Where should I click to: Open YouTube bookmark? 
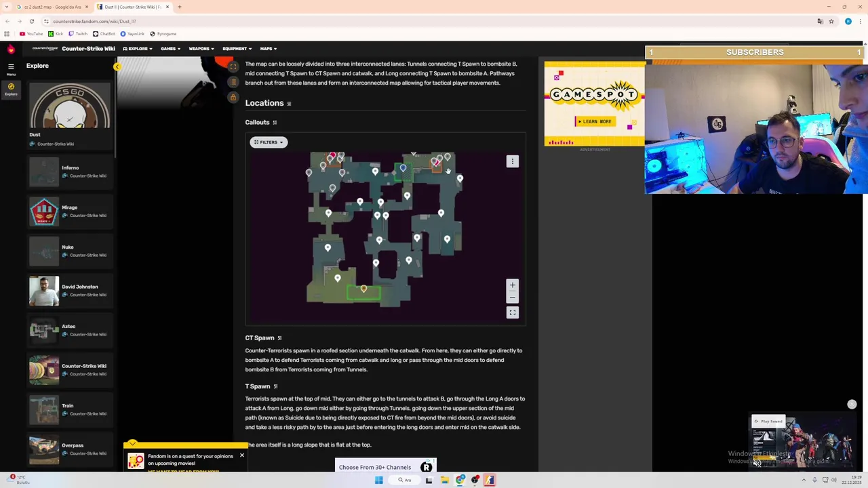click(x=31, y=34)
